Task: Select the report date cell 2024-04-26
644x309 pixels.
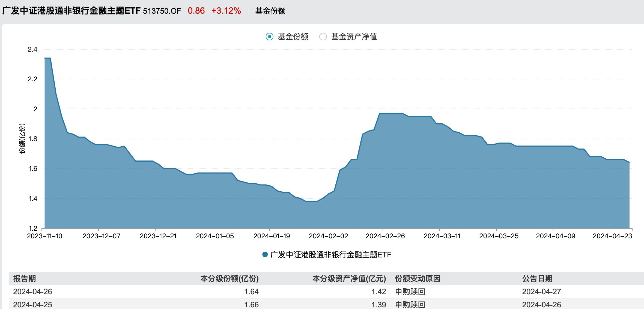Action: 32,292
